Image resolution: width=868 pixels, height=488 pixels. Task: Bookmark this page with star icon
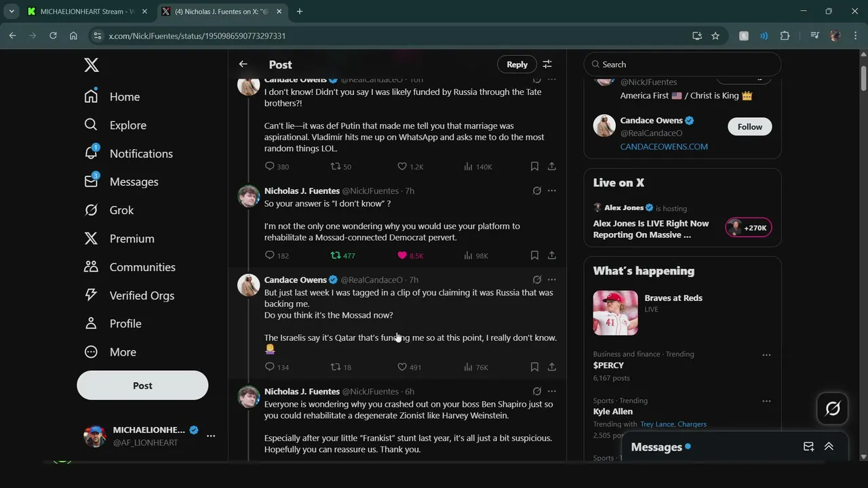(715, 36)
